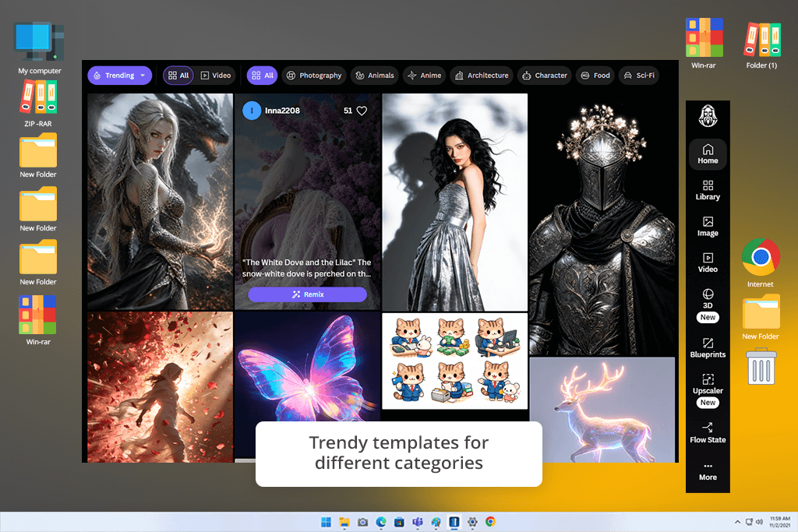Open the figure in red petals image
Image resolution: width=798 pixels, height=532 pixels.
pos(160,387)
